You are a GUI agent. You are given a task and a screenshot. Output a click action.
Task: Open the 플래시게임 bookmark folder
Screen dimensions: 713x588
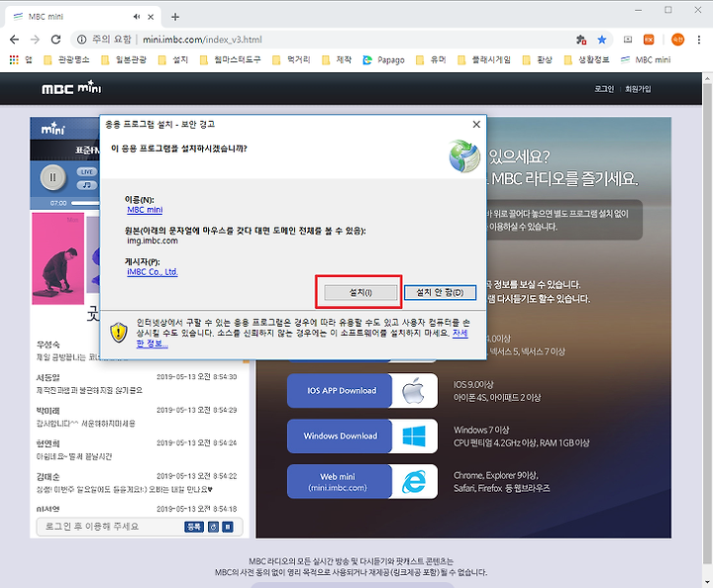click(x=484, y=60)
